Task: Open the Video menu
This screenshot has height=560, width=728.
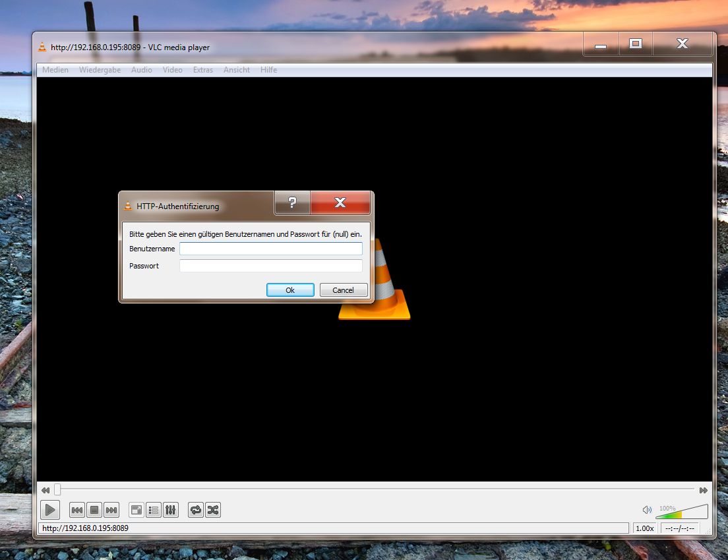Action: pyautogui.click(x=172, y=70)
